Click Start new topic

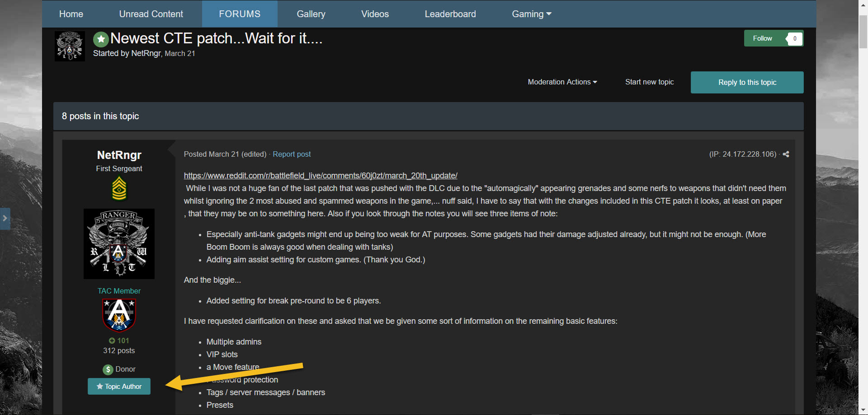point(649,82)
